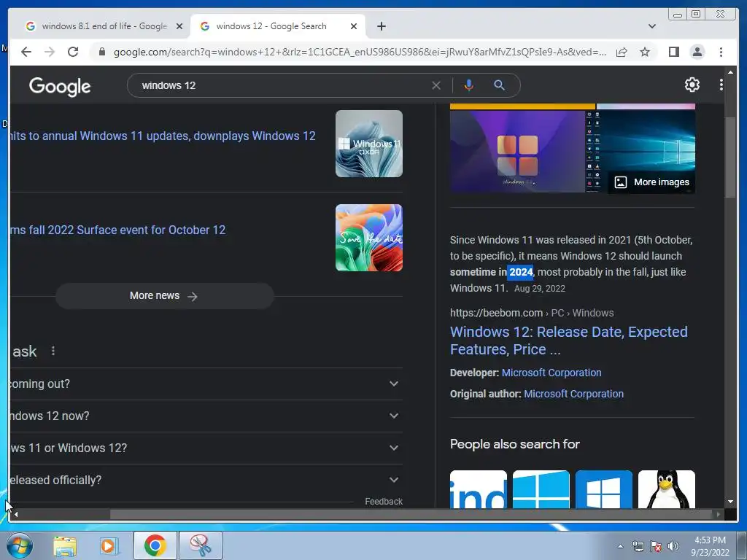Click the Feedback link
747x560 pixels.
tap(384, 502)
